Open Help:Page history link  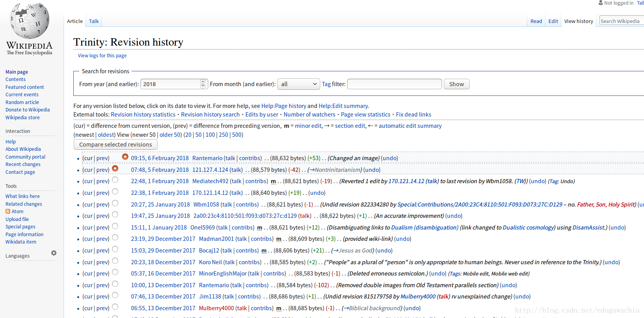pos(284,106)
